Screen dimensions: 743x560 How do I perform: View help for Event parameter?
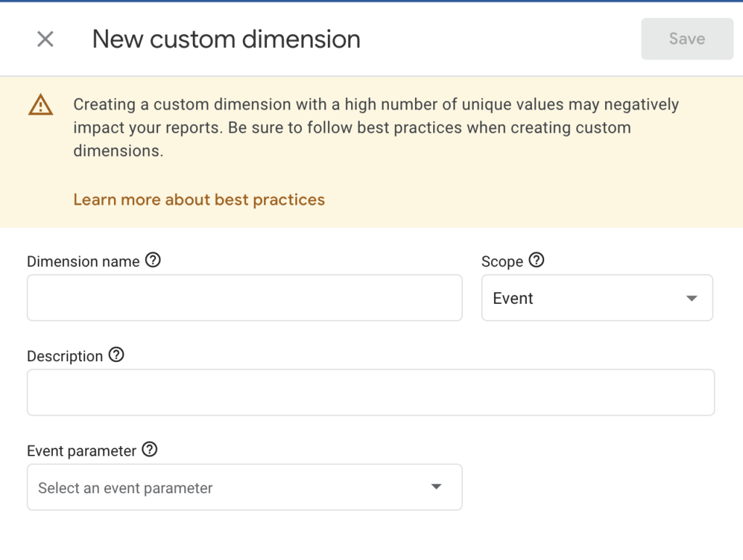[149, 450]
